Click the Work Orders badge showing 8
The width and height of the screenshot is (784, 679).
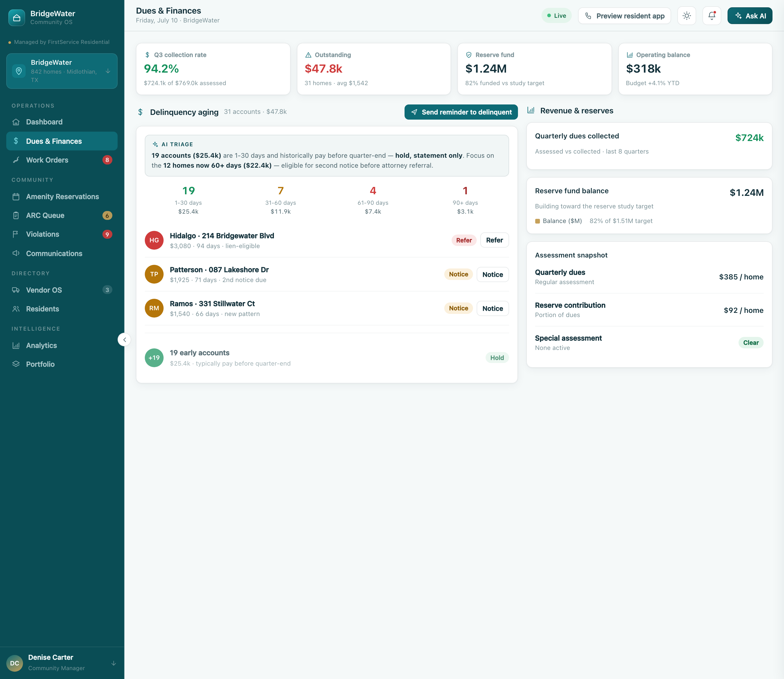[107, 160]
